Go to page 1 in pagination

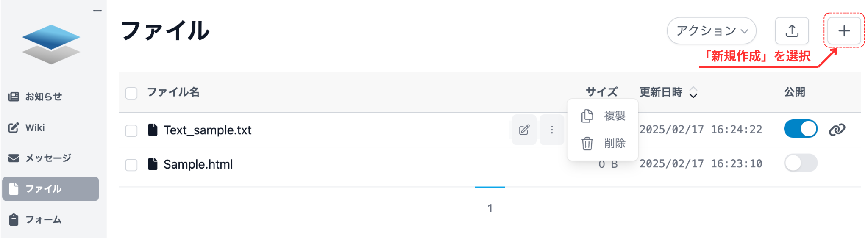click(x=490, y=208)
